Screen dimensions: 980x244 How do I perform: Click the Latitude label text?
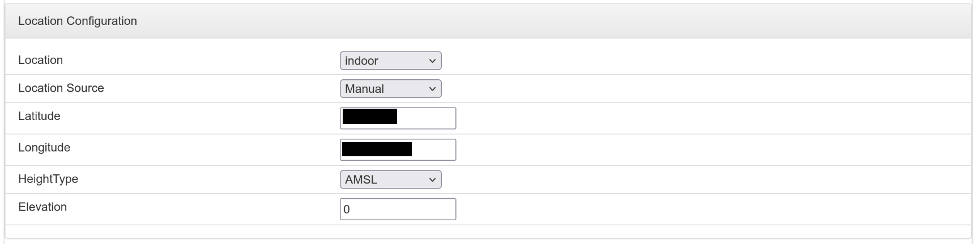[39, 116]
